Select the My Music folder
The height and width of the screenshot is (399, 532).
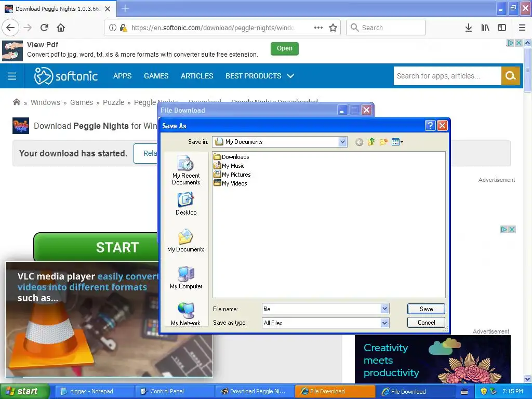229,166
